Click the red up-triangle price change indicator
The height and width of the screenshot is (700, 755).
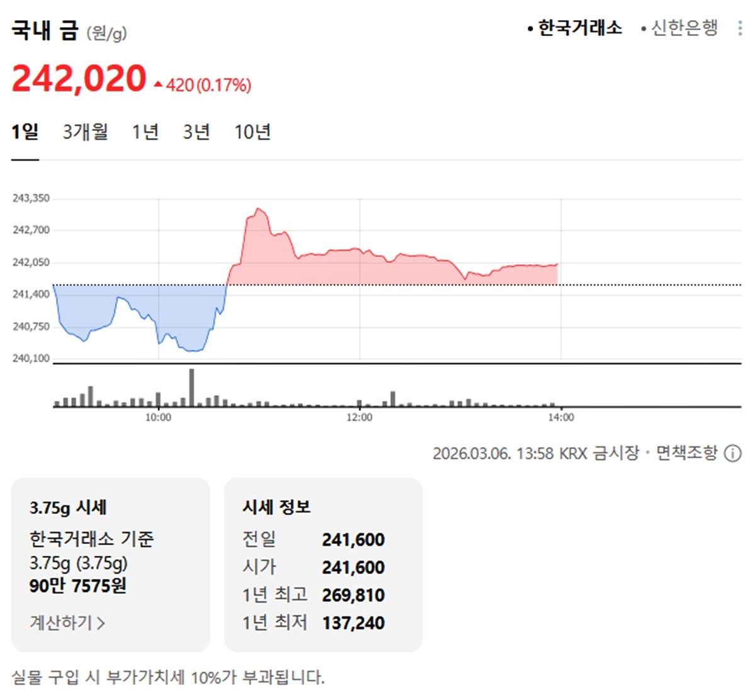pos(157,83)
